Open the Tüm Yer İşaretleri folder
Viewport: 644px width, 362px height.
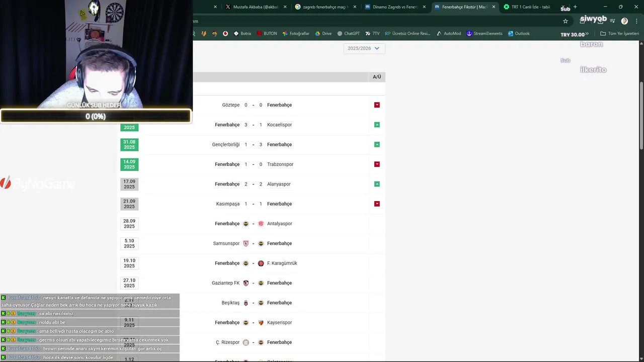619,34
